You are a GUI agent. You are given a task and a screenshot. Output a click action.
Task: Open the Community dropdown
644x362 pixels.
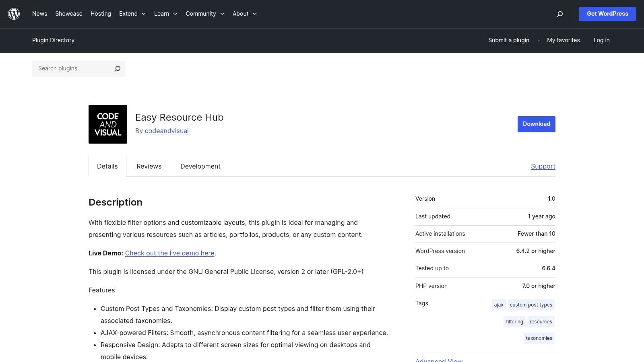tap(205, 13)
